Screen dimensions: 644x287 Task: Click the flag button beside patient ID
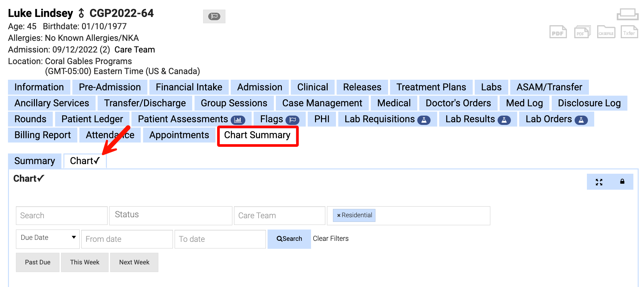pos(214,16)
